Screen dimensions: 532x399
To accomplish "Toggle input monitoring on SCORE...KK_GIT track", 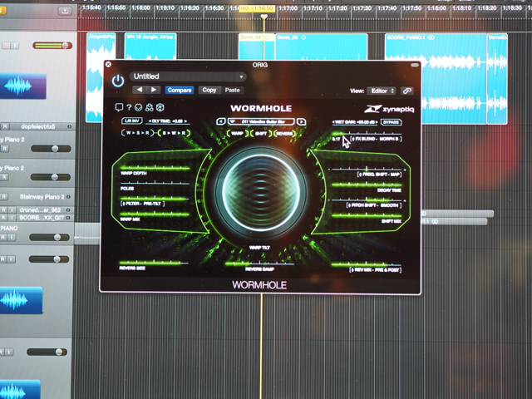I will [12, 218].
